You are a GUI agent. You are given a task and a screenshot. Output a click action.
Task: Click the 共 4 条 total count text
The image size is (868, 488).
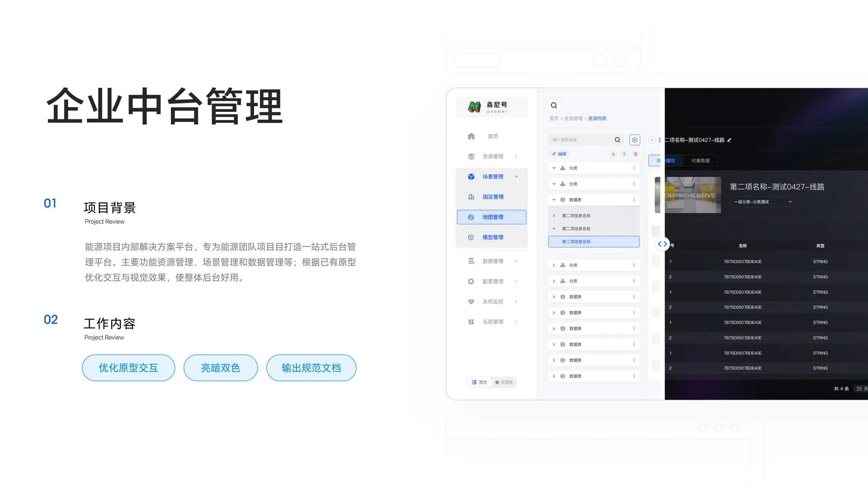(x=841, y=389)
